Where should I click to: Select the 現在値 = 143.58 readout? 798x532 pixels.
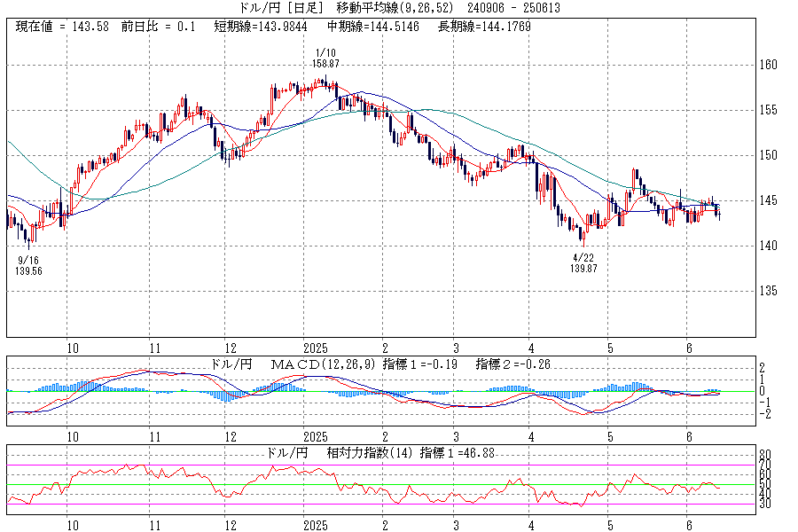[x=62, y=27]
